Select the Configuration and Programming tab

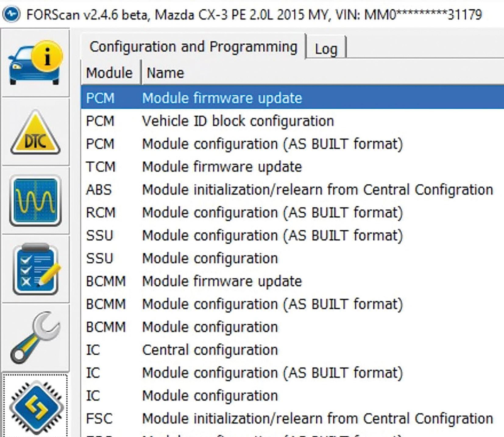pos(193,47)
